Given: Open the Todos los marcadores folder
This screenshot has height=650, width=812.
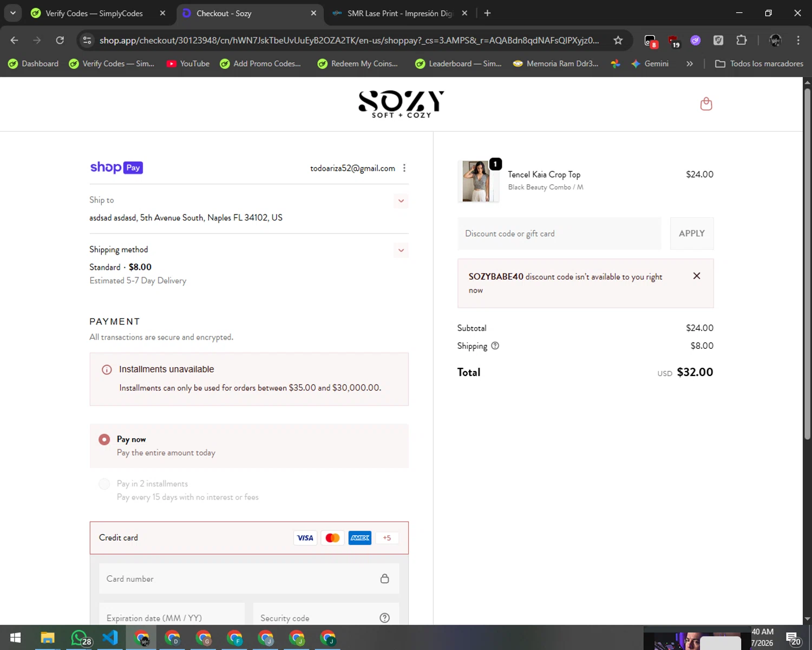Looking at the screenshot, I should (759, 63).
